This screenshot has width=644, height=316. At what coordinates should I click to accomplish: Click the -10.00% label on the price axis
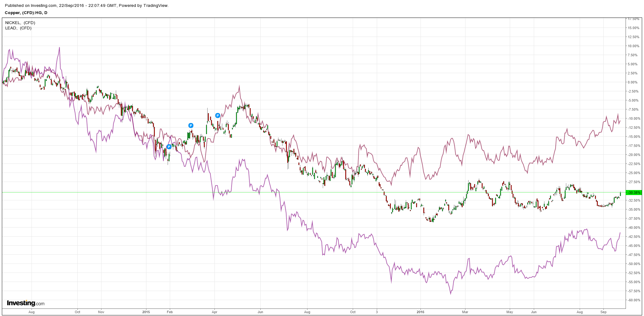click(633, 118)
